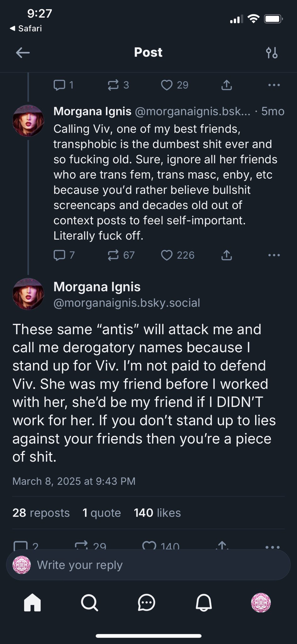The height and width of the screenshot is (644, 297).
Task: Open more options for main post
Action: pyautogui.click(x=273, y=546)
